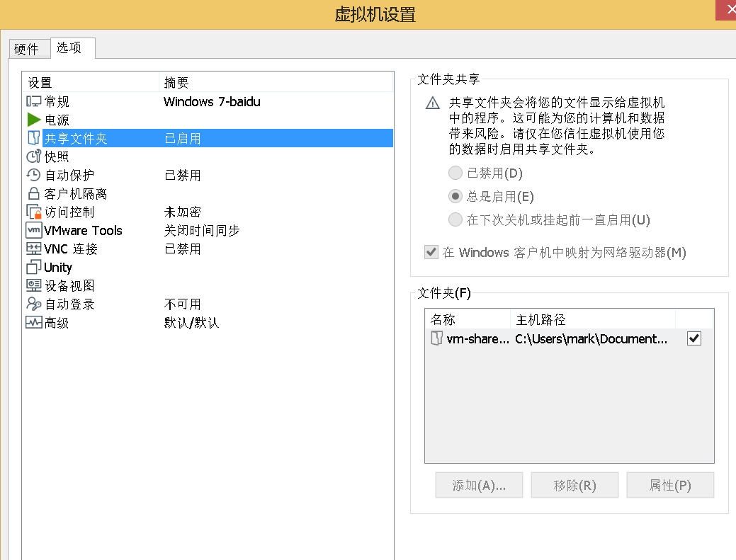Click the 不可用 summary text

click(182, 304)
